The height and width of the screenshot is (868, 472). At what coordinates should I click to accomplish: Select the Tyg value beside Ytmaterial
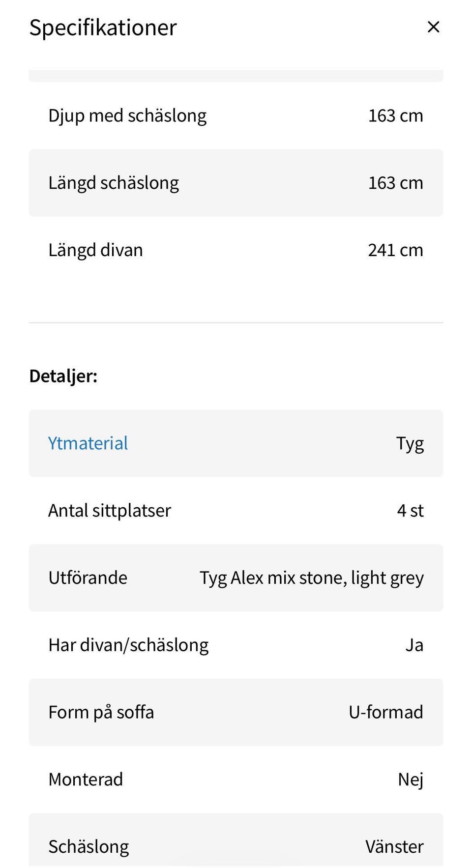coord(410,443)
